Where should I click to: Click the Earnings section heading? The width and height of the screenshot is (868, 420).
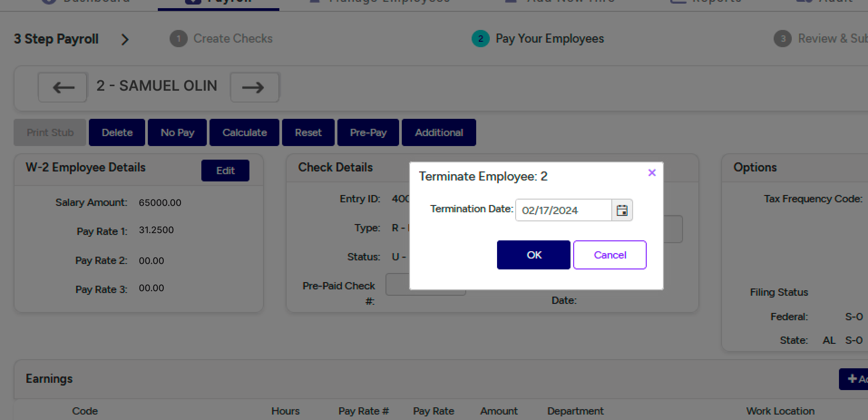[49, 379]
